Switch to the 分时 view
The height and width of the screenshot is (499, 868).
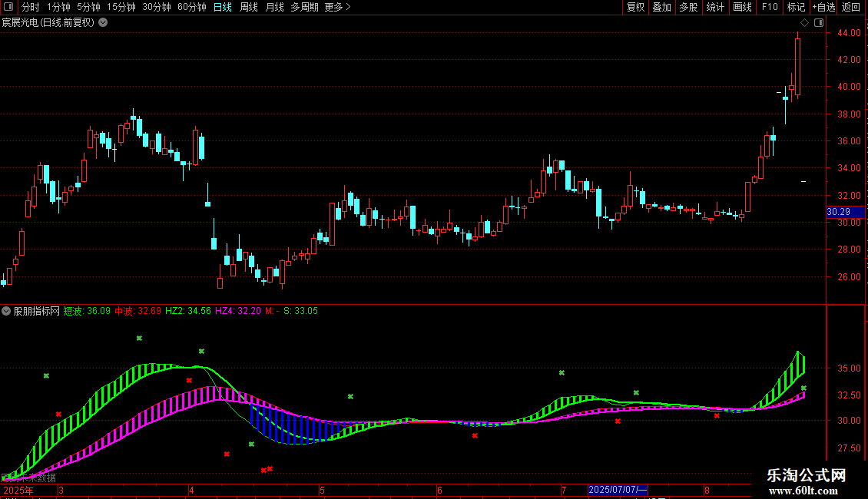tap(31, 7)
